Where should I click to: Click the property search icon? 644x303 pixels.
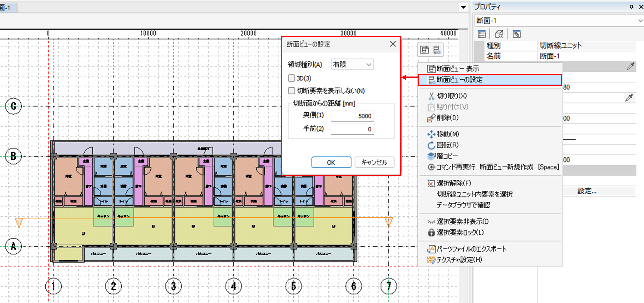(x=499, y=34)
